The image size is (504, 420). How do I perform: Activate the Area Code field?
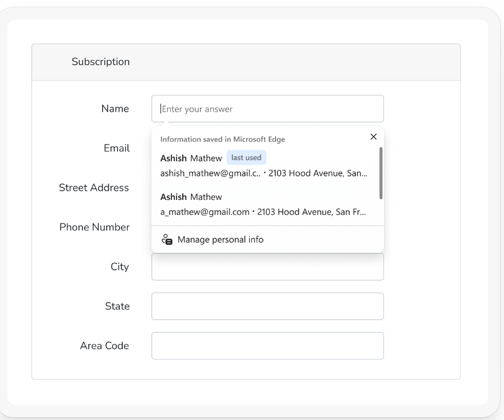tap(268, 346)
